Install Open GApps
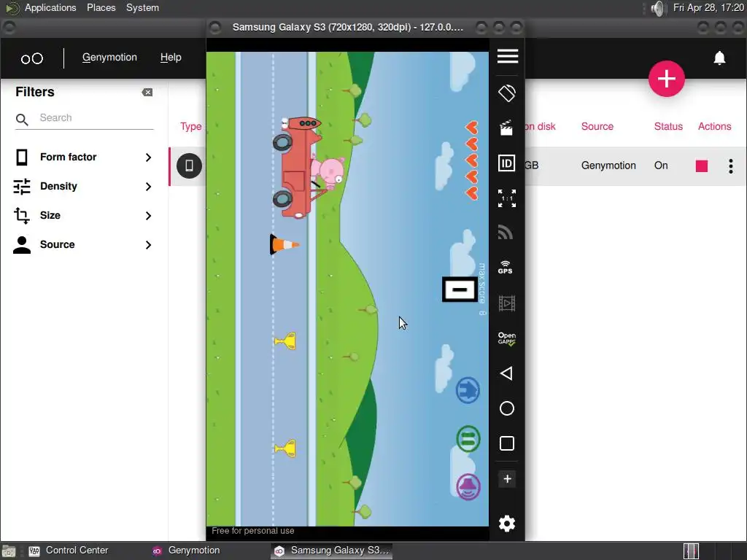Screen dimensions: 747x560 506,338
